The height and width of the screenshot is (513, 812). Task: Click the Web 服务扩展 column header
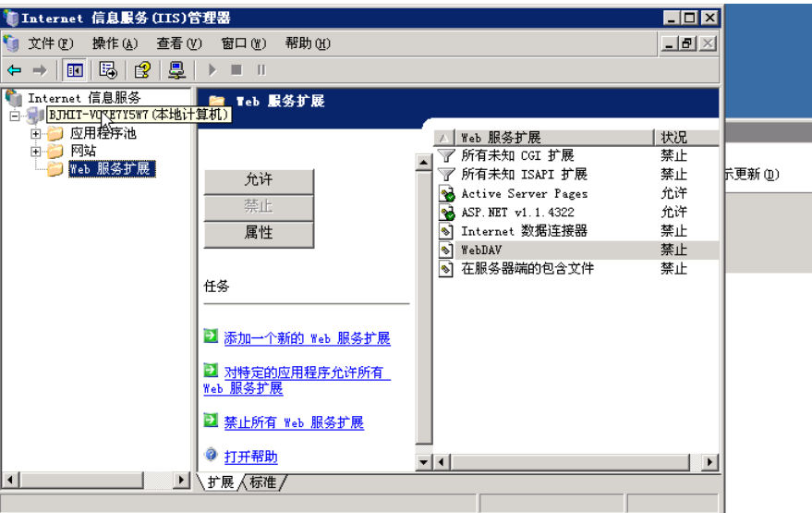554,138
